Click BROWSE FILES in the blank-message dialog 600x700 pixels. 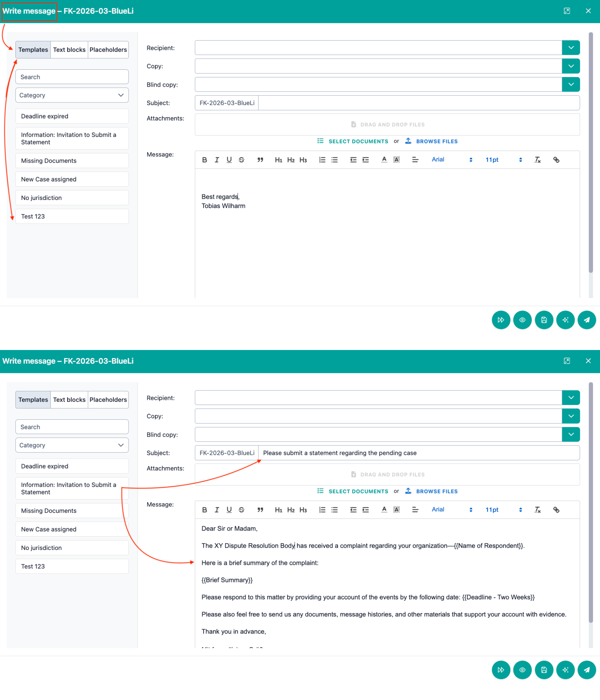[431, 141]
